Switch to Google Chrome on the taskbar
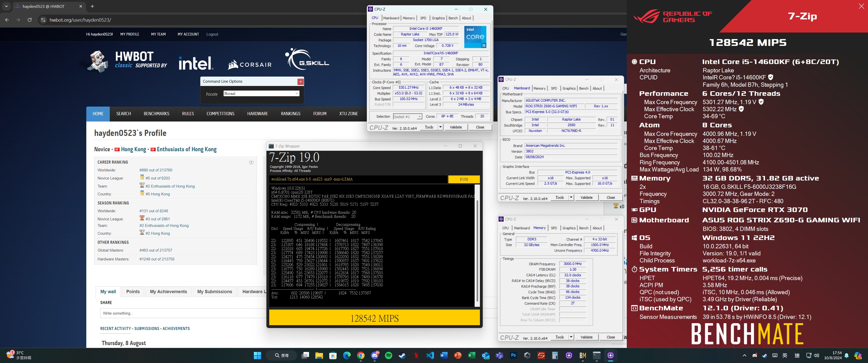 pos(361,355)
